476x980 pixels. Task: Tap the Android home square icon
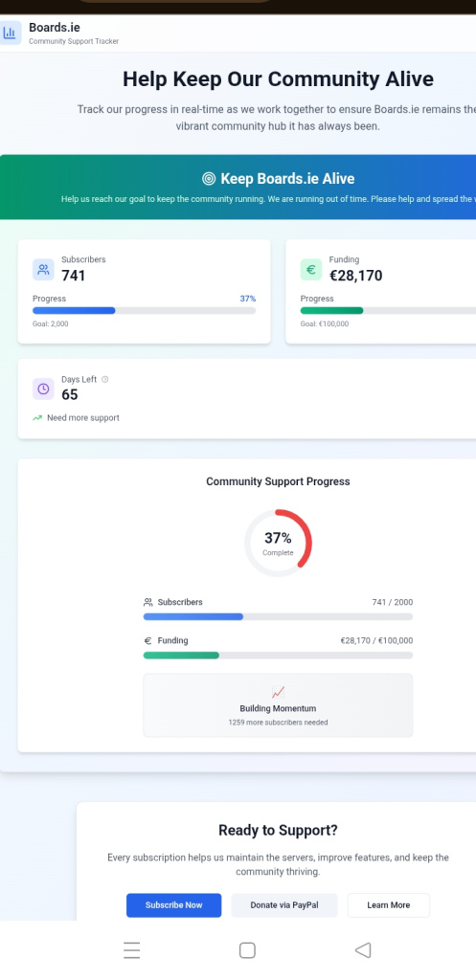coord(247,950)
